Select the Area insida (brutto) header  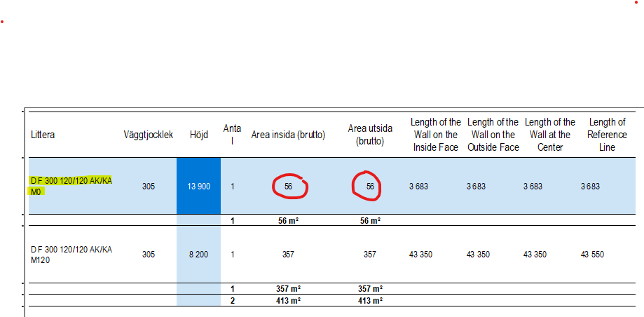(288, 135)
